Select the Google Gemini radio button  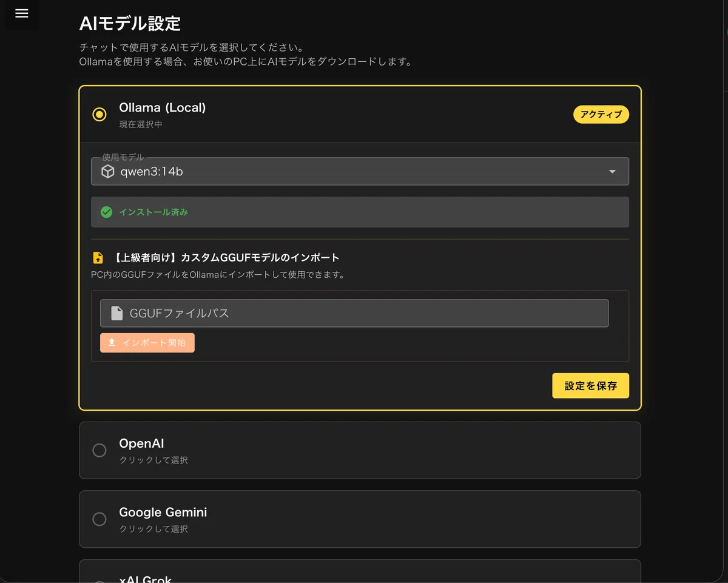pos(99,519)
